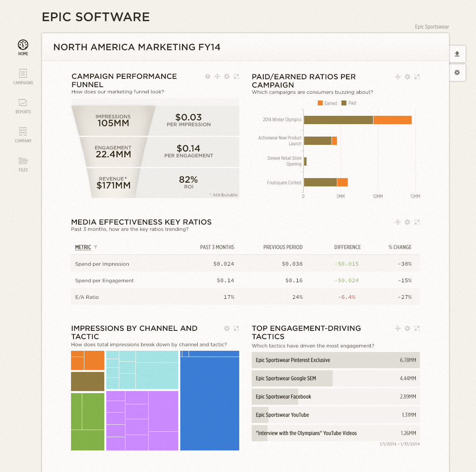This screenshot has height=472, width=476.
Task: Open the Company sidebar icon
Action: [23, 131]
